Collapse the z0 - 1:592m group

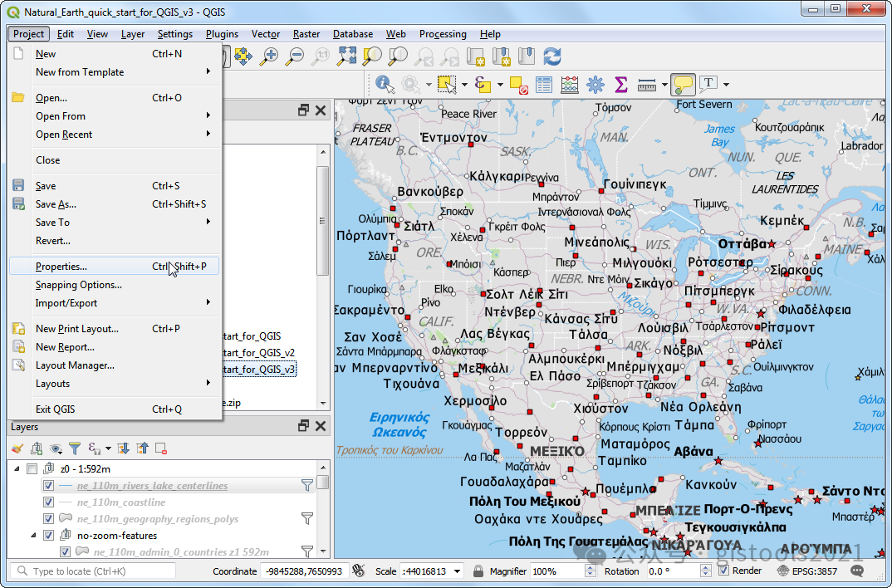pos(17,469)
